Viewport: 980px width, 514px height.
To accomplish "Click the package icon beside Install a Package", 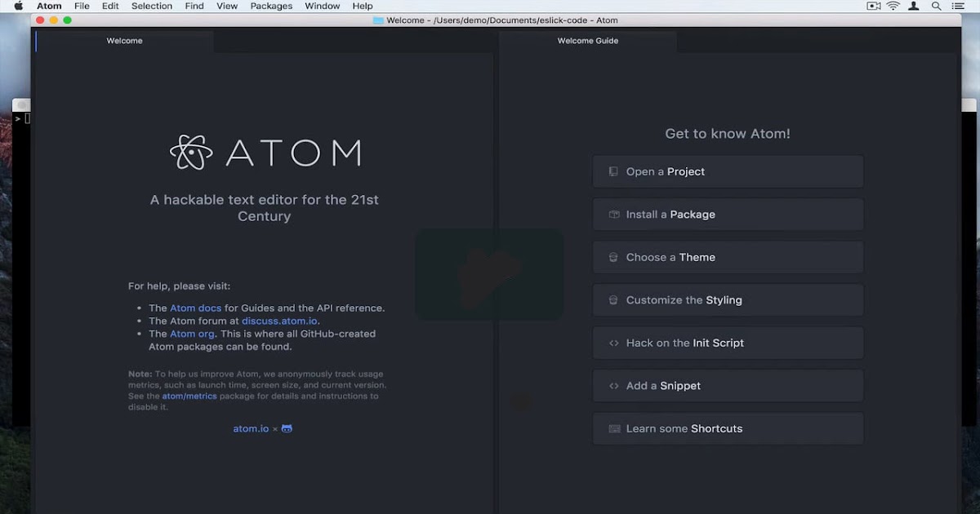I will pos(612,214).
